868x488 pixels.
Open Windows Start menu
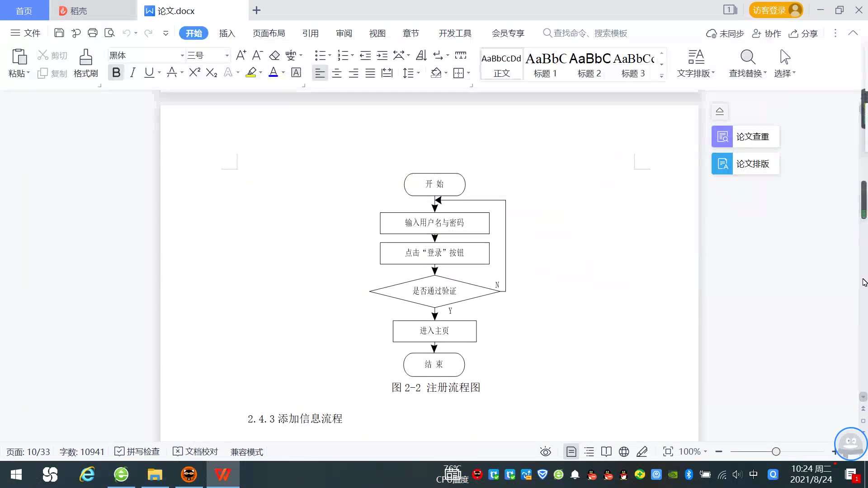click(x=16, y=474)
